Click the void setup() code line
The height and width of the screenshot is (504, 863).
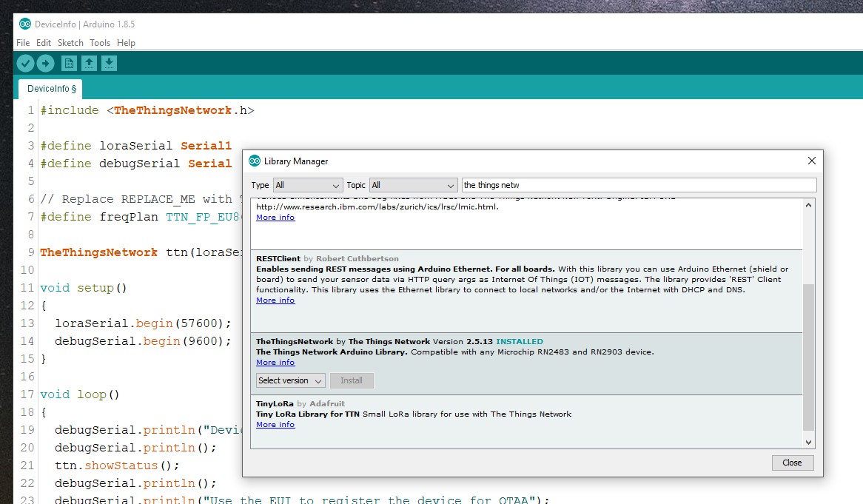coord(84,288)
